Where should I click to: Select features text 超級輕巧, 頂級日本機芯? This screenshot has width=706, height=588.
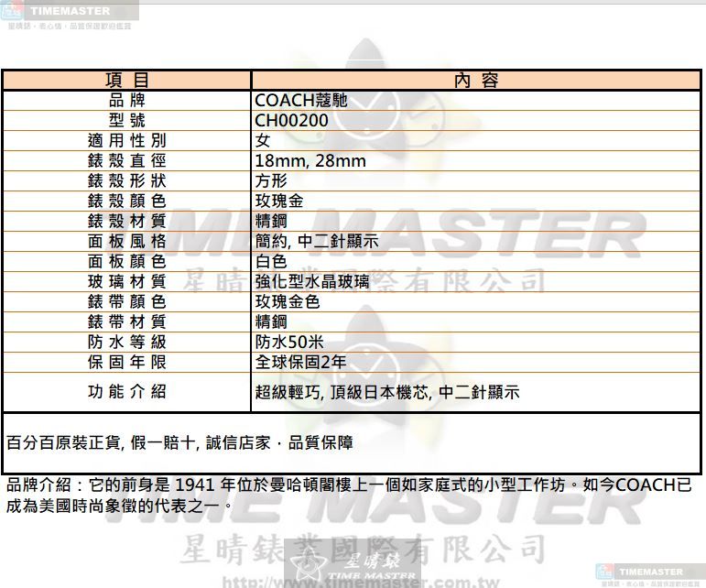(342, 392)
